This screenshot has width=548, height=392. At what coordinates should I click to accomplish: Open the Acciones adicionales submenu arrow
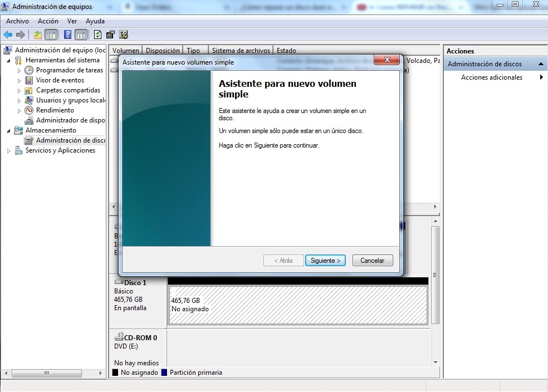[541, 77]
